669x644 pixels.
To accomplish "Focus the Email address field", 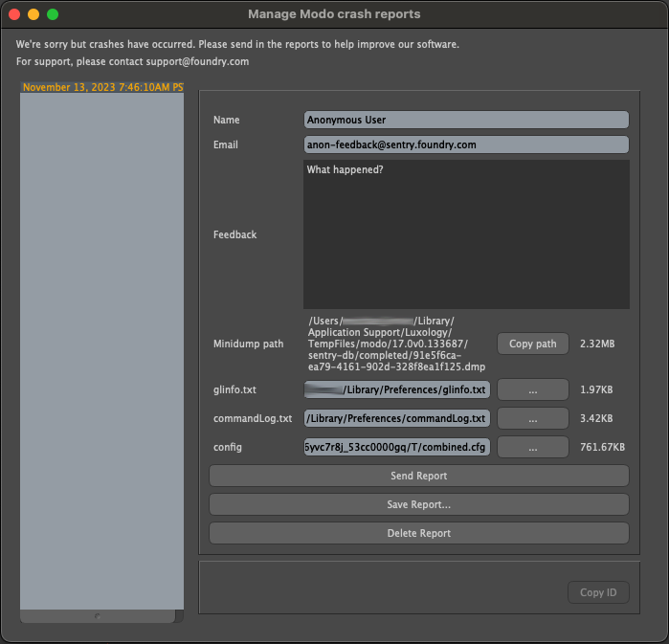I will click(x=466, y=144).
